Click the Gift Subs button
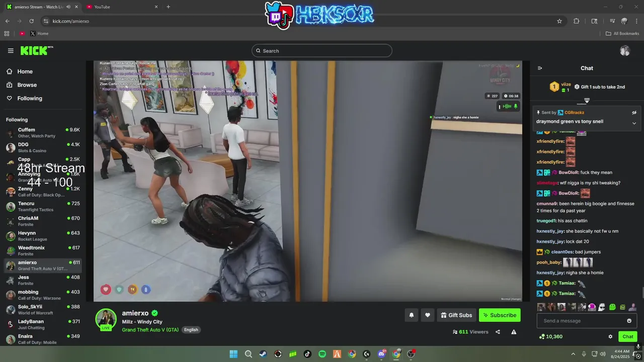The height and width of the screenshot is (362, 644). tap(456, 315)
